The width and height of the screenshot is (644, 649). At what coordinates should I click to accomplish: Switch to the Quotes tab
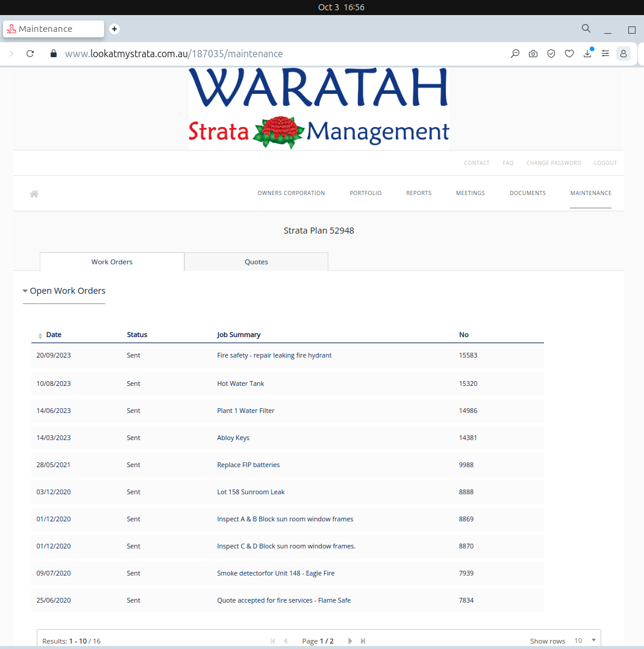256,262
